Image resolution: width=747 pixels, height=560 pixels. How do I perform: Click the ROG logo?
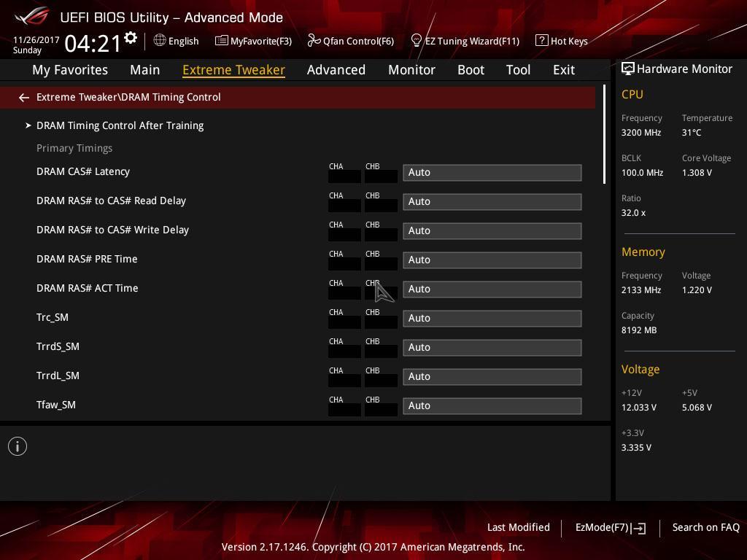click(32, 17)
